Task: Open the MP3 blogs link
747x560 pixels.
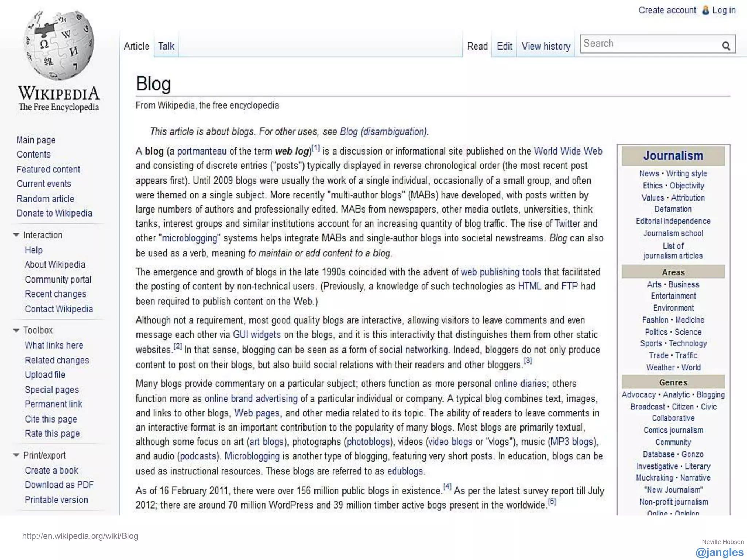Action: click(572, 442)
